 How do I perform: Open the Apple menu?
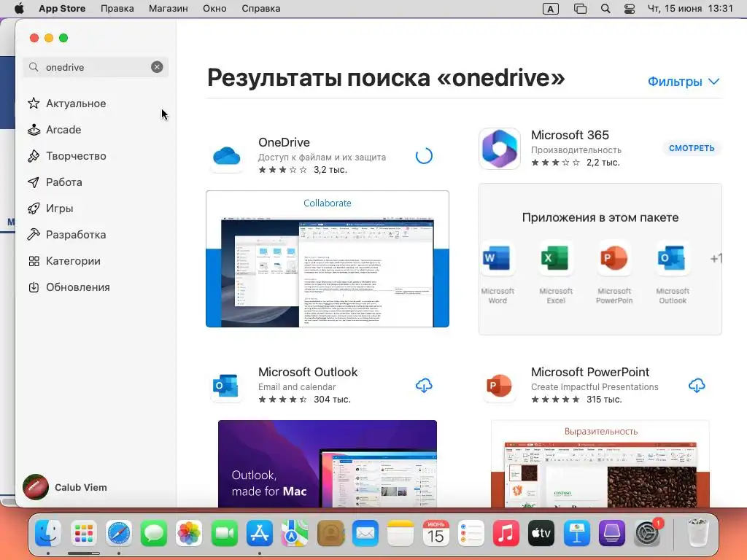click(19, 8)
